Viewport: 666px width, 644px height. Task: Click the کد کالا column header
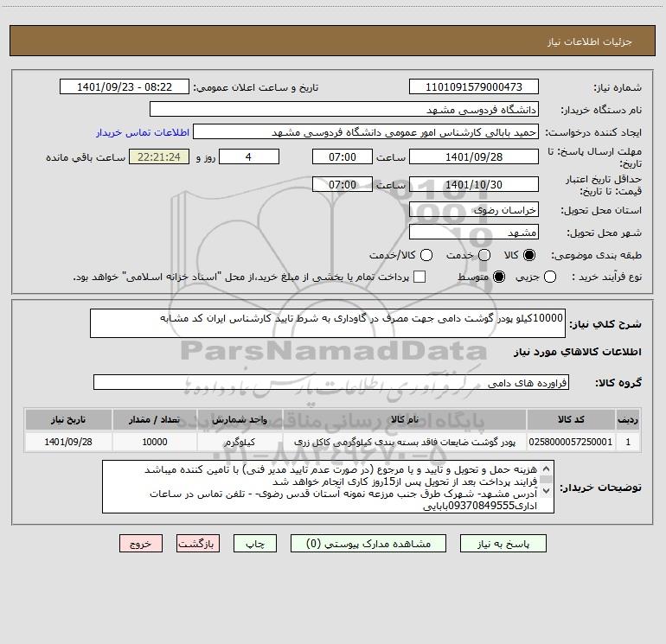571,419
